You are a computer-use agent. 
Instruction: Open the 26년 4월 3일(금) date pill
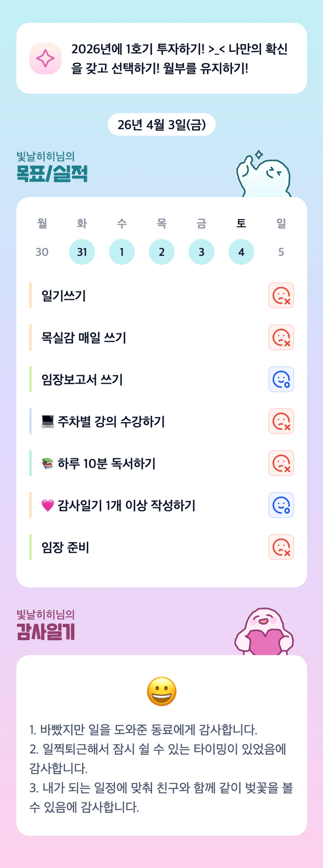(162, 124)
